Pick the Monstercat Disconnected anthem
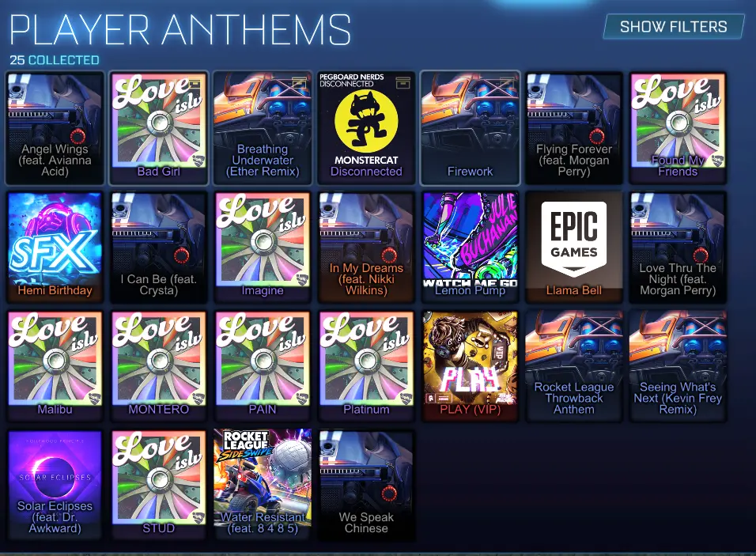The width and height of the screenshot is (756, 556). tap(366, 128)
